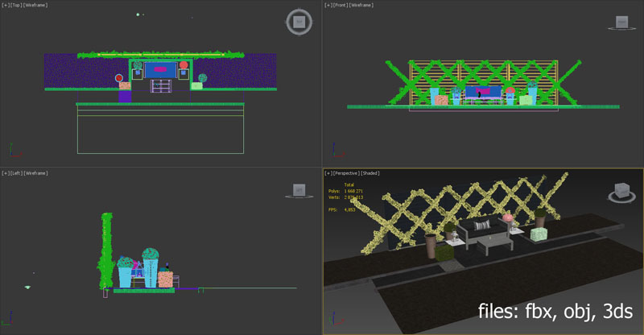Click the ViewCube in the Left viewport
Viewport: 644px width, 335px height.
pyautogui.click(x=299, y=190)
